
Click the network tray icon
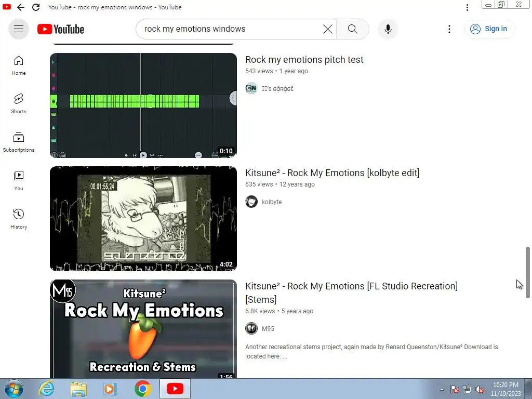click(467, 390)
